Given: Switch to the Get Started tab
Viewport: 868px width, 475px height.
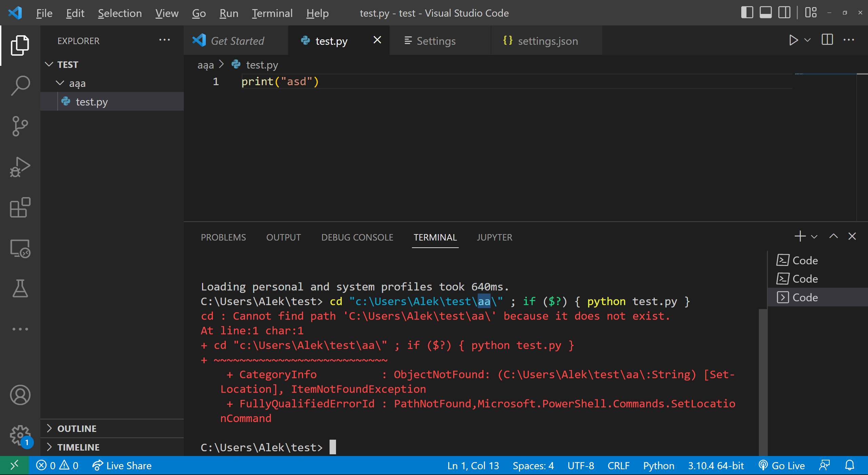Looking at the screenshot, I should click(x=236, y=41).
